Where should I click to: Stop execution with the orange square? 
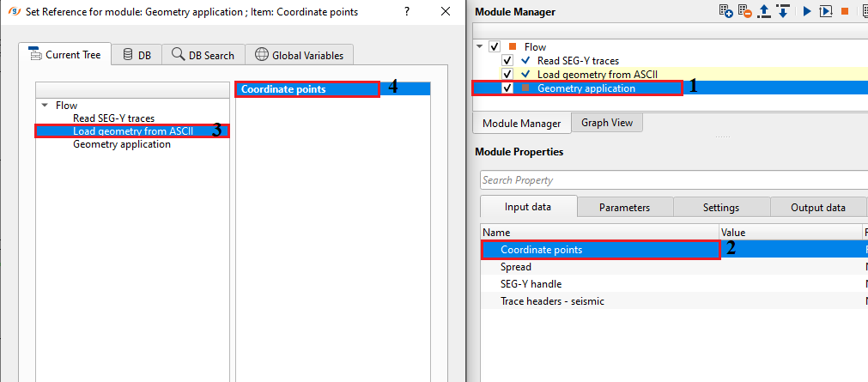coord(845,12)
